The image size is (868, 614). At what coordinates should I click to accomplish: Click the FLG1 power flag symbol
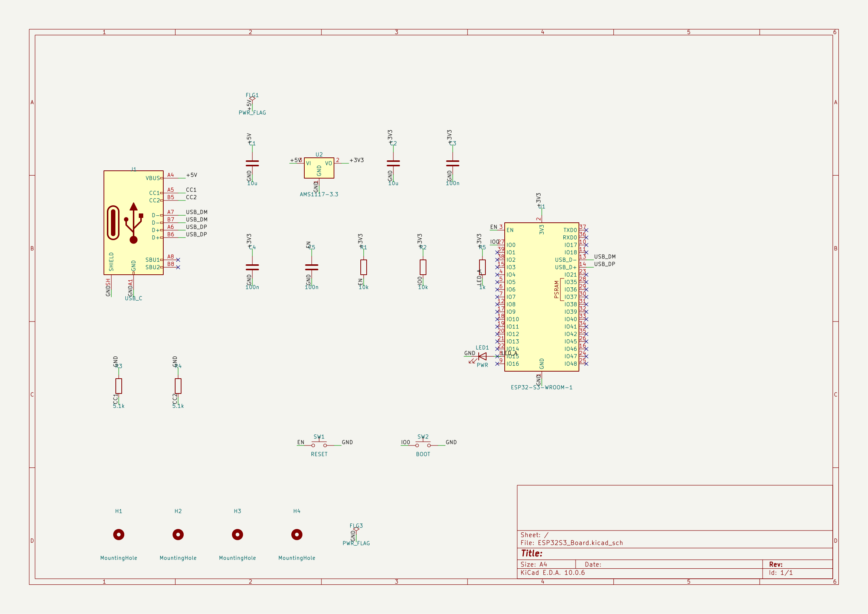pos(252,99)
